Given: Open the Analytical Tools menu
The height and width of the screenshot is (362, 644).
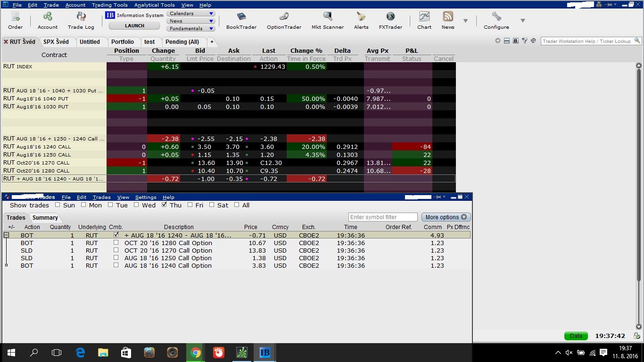Looking at the screenshot, I should pyautogui.click(x=155, y=5).
